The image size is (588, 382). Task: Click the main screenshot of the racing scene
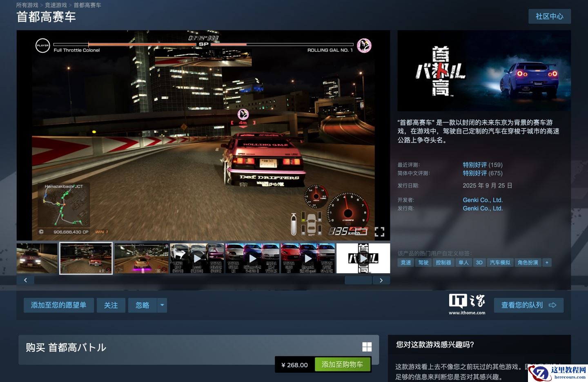point(203,135)
